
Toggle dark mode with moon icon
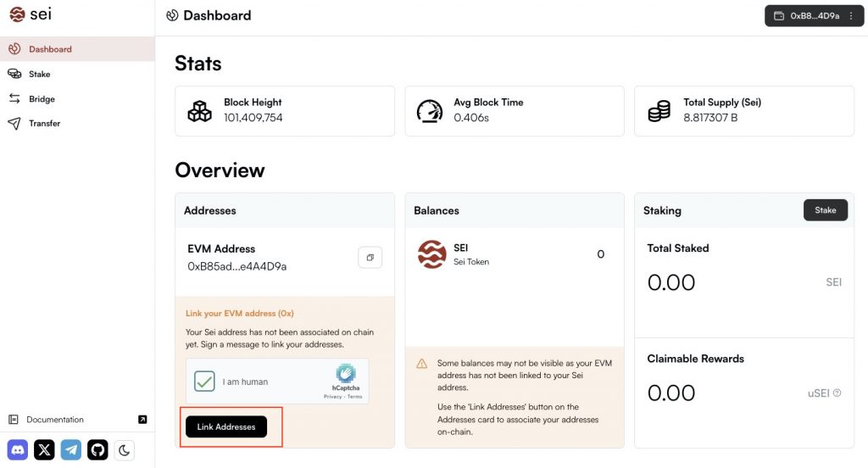(125, 450)
